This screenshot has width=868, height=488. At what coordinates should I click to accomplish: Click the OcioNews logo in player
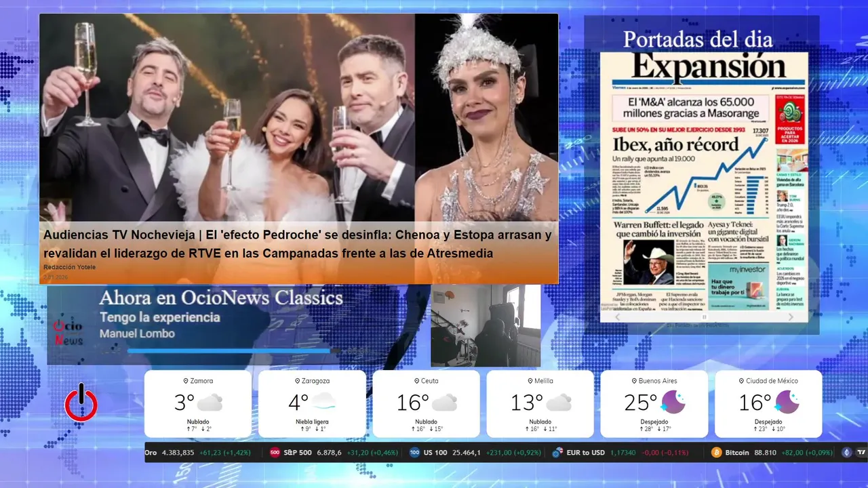pos(68,331)
